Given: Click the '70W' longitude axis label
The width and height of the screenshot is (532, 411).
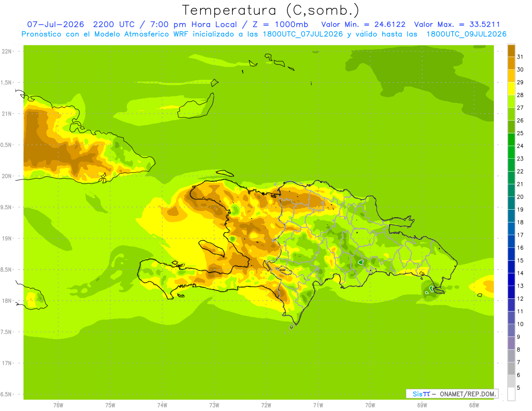Looking at the screenshot, I should click(x=370, y=405).
